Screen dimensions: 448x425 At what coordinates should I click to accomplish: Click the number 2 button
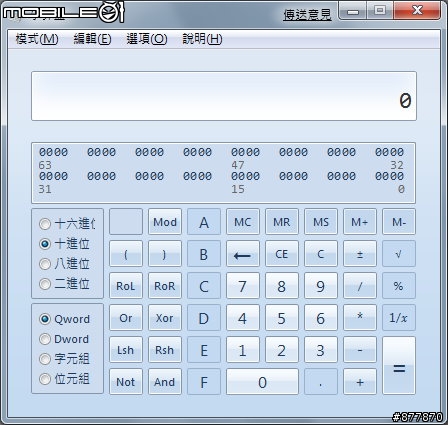(282, 350)
